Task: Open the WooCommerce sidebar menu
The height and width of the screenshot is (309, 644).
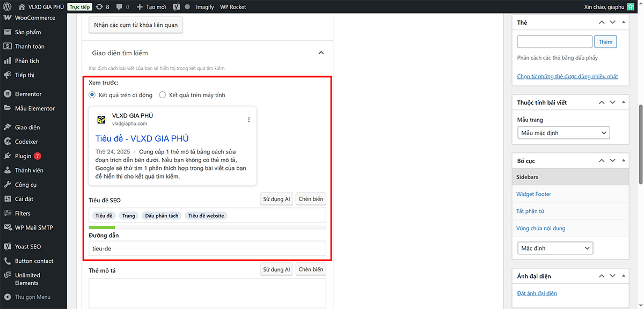Action: [x=34, y=18]
